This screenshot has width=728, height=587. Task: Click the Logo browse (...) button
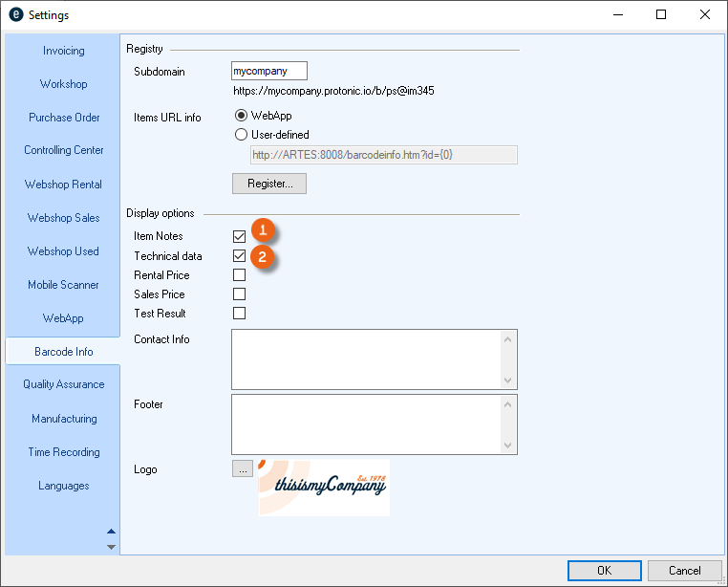coord(243,469)
